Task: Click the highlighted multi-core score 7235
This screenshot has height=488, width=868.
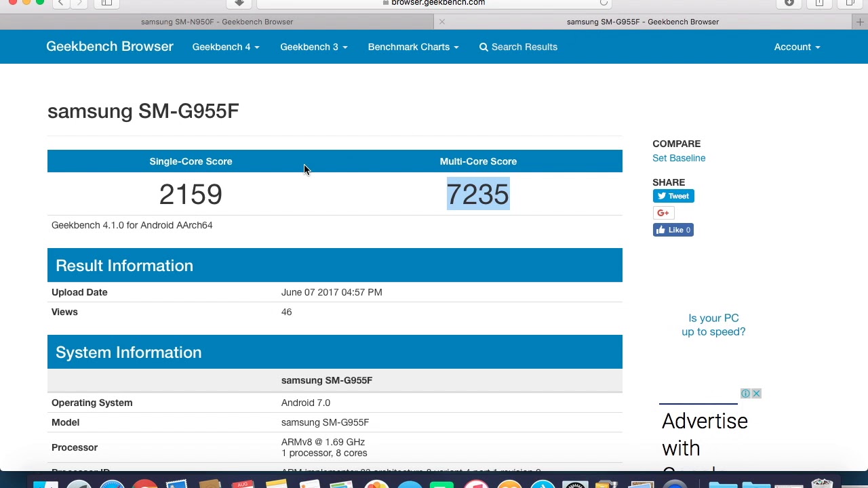Action: (x=478, y=195)
